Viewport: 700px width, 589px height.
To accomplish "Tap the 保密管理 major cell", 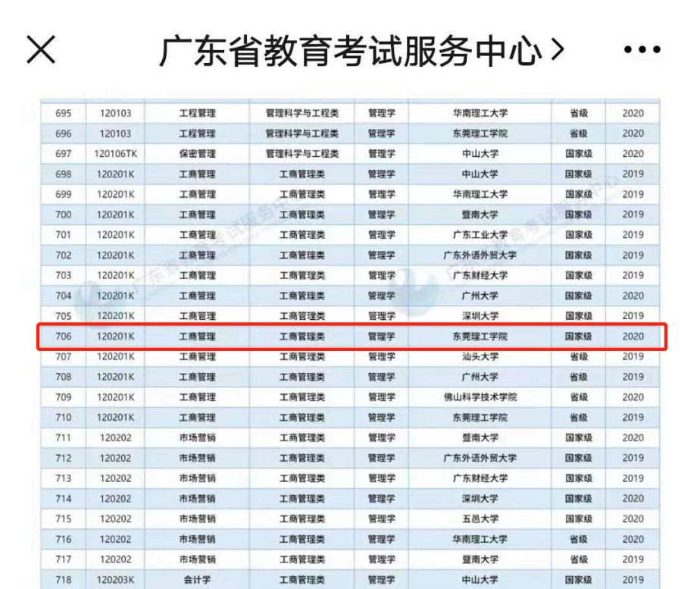I will pos(197,154).
